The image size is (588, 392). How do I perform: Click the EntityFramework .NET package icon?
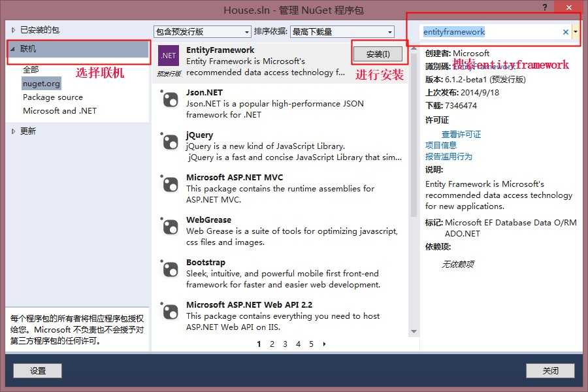169,56
